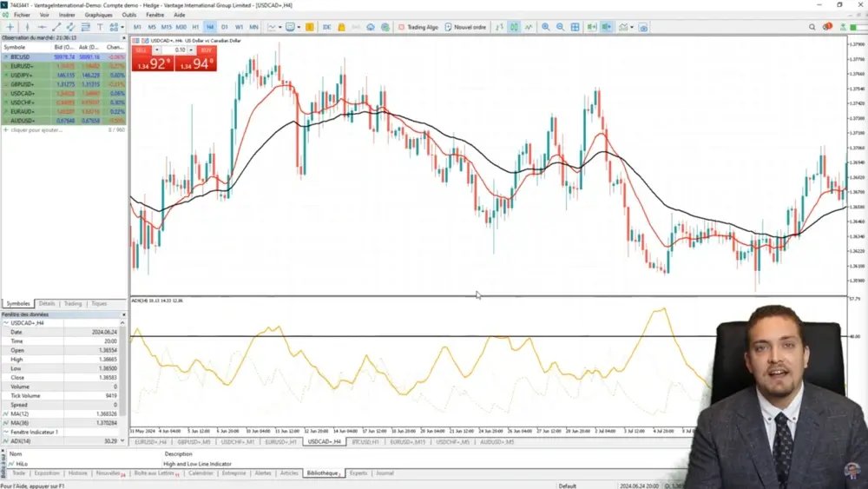This screenshot has height=489, width=868.
Task: Switch chart to line chart
Action: click(529, 27)
